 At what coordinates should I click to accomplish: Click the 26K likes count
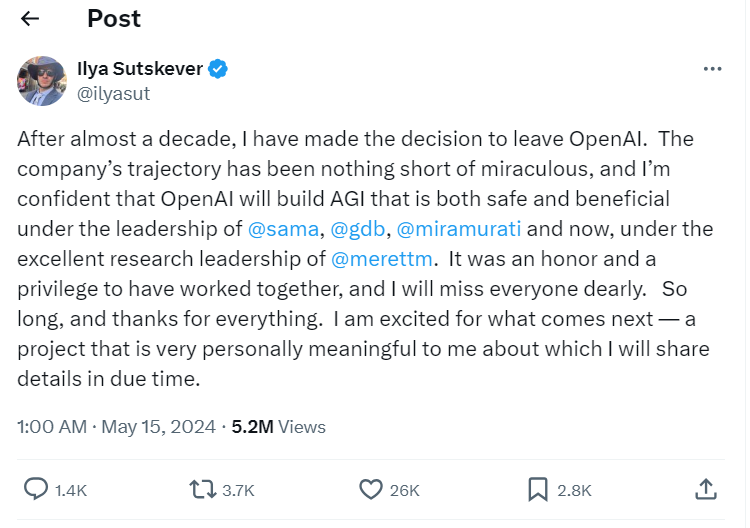[x=405, y=490]
